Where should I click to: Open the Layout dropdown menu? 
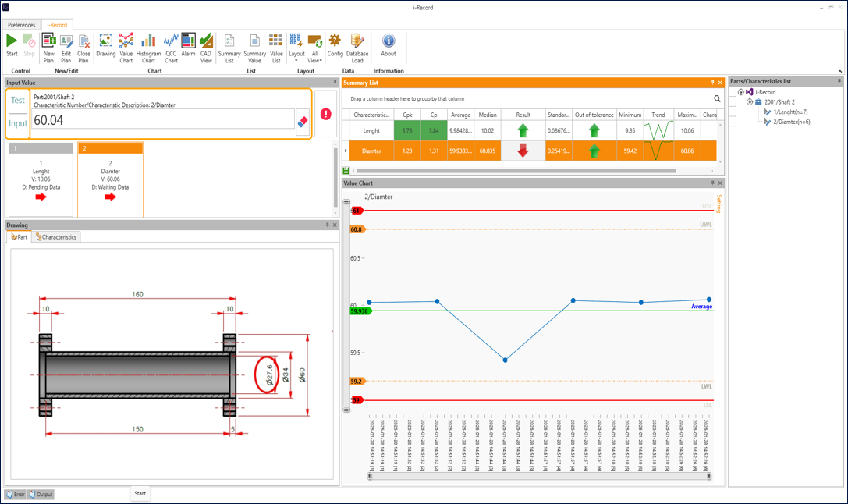pos(296,48)
